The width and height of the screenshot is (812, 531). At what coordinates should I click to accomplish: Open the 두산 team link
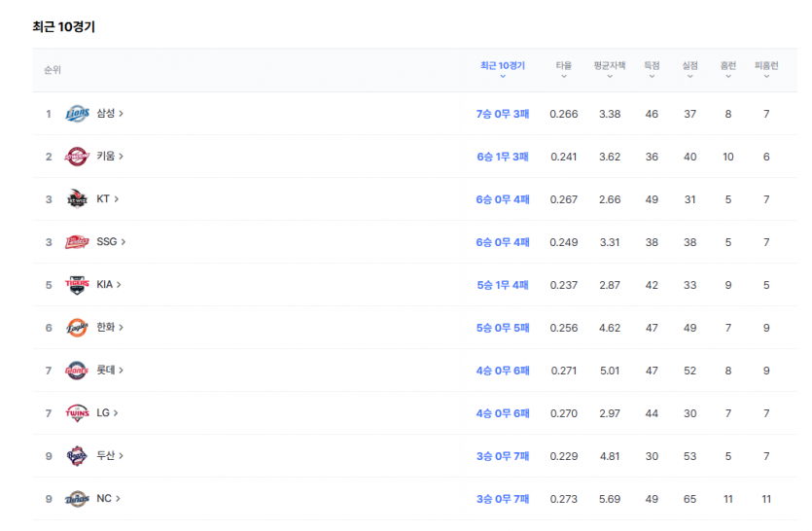click(x=110, y=455)
